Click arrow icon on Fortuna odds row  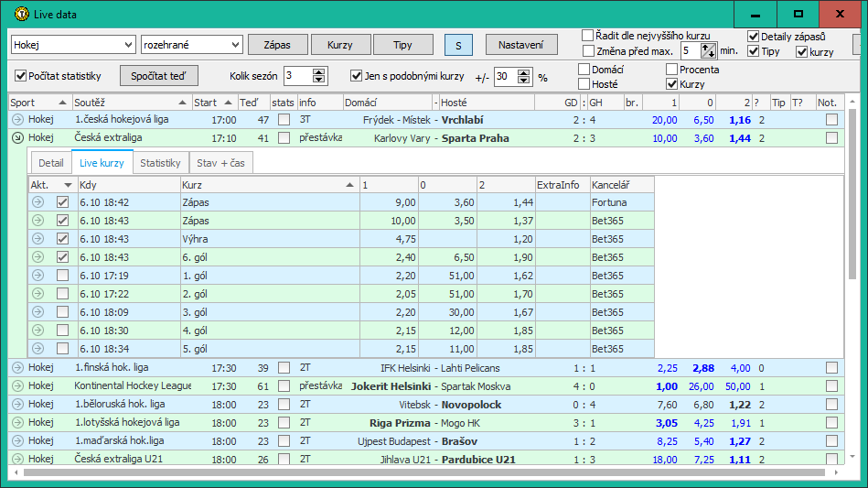(38, 202)
